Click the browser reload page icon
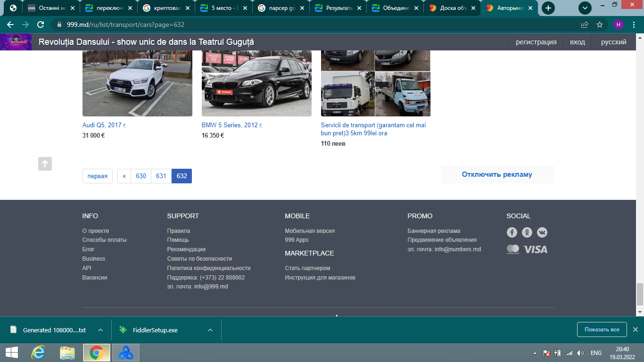The image size is (644, 362). click(41, 25)
